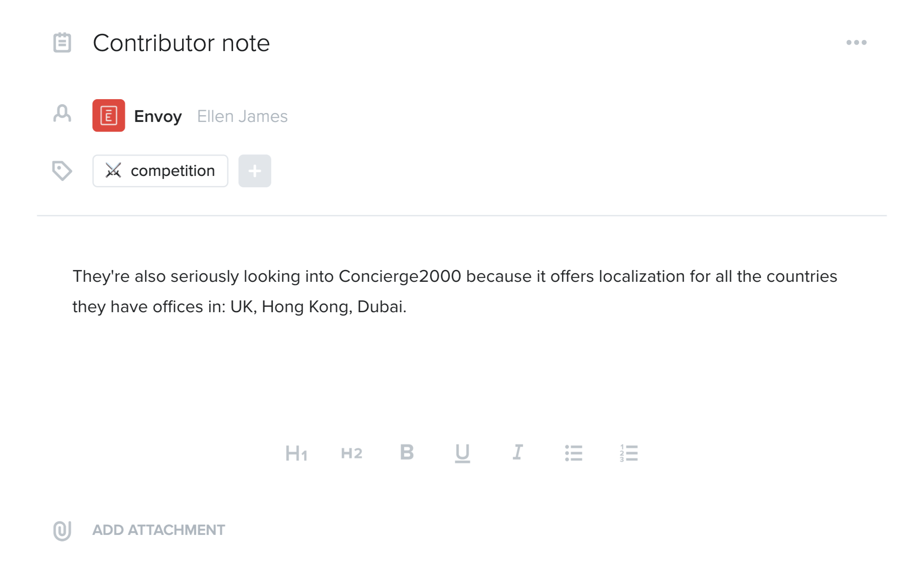Toggle bold text formatting

407,452
